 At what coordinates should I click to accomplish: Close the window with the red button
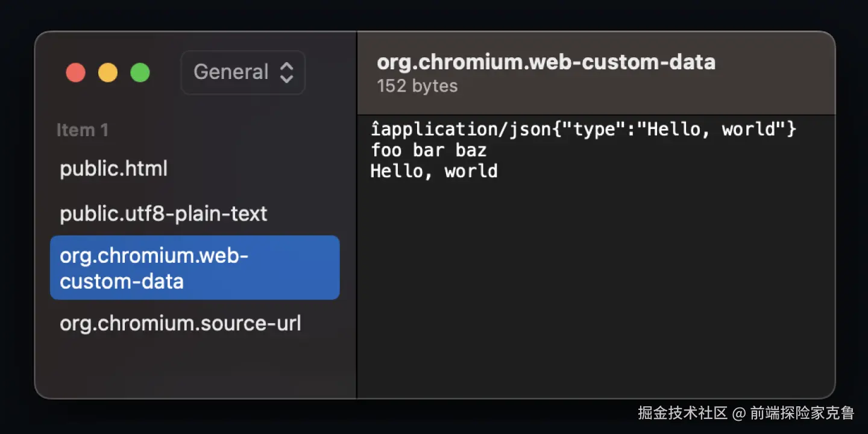[76, 73]
